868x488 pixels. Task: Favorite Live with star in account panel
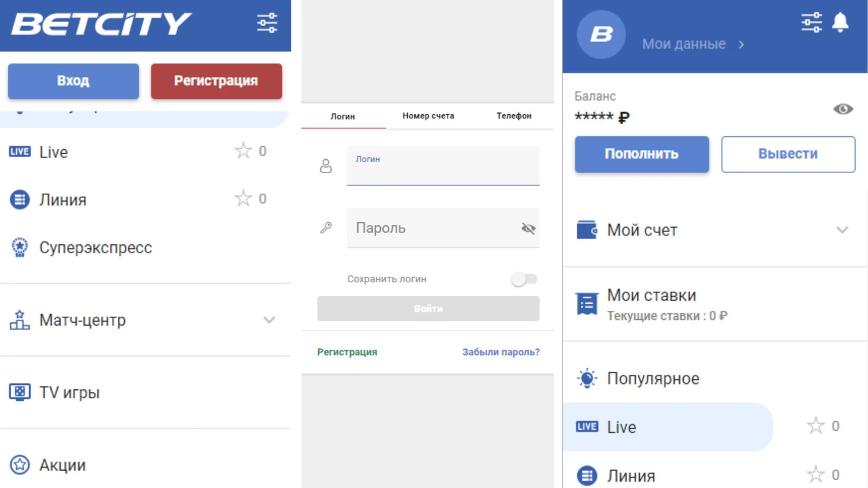[816, 426]
